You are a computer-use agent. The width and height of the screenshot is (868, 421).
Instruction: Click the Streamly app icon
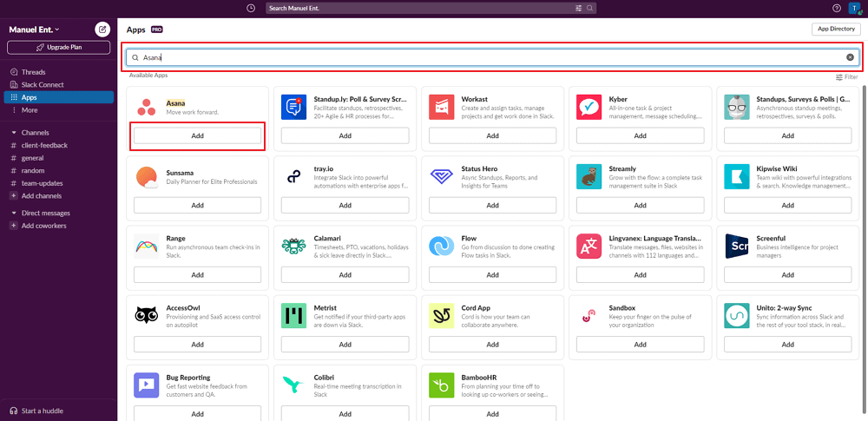pos(589,177)
